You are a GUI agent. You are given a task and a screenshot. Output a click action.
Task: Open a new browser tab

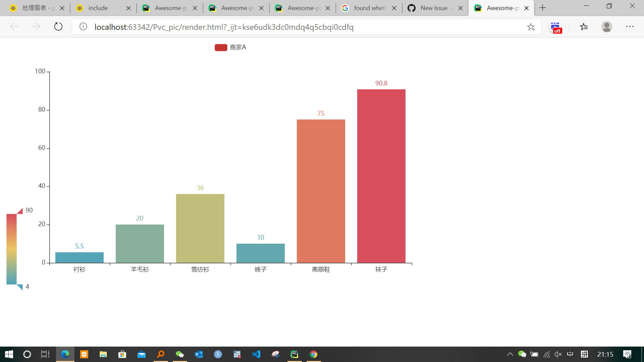pos(543,8)
